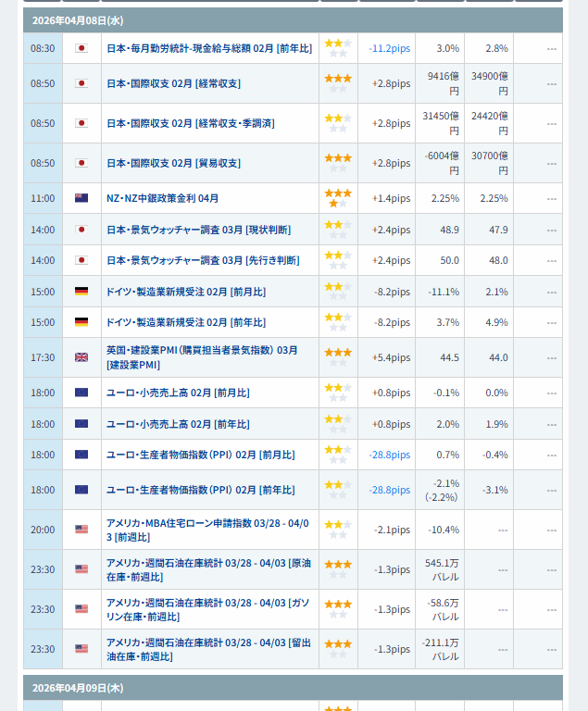Open 日本・国際収支 02月 [貿易収支] event

click(173, 163)
